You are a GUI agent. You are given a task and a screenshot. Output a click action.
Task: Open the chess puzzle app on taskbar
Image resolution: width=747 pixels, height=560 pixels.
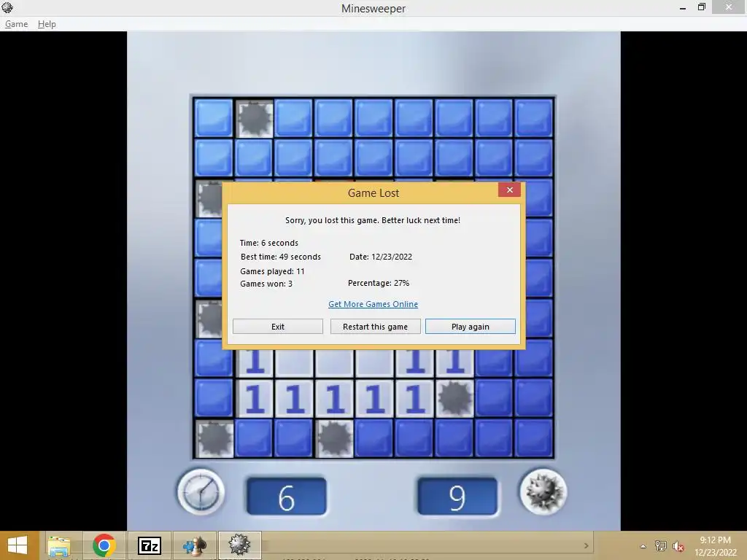[x=194, y=545]
